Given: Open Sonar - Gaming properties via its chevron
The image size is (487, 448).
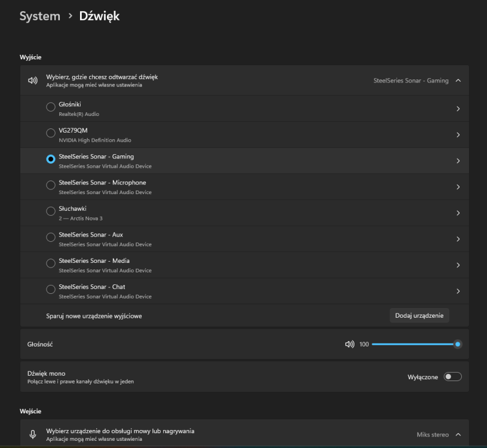Looking at the screenshot, I should (458, 161).
